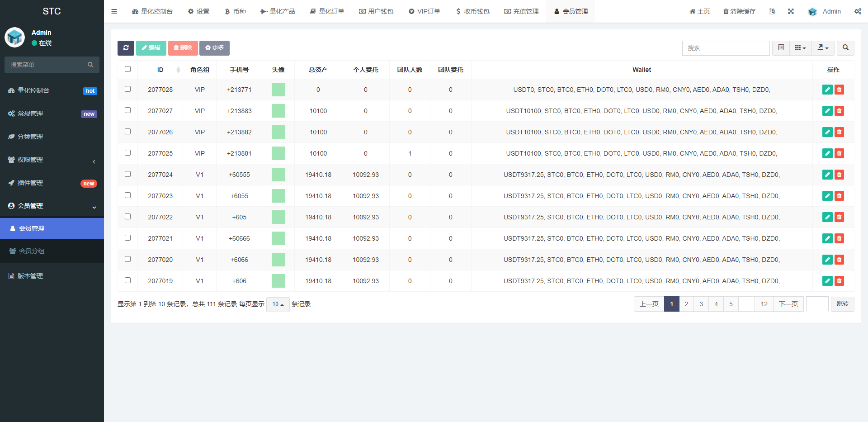Viewport: 868px width, 422px height.
Task: Click the refresh icon above the member table
Action: pos(126,48)
